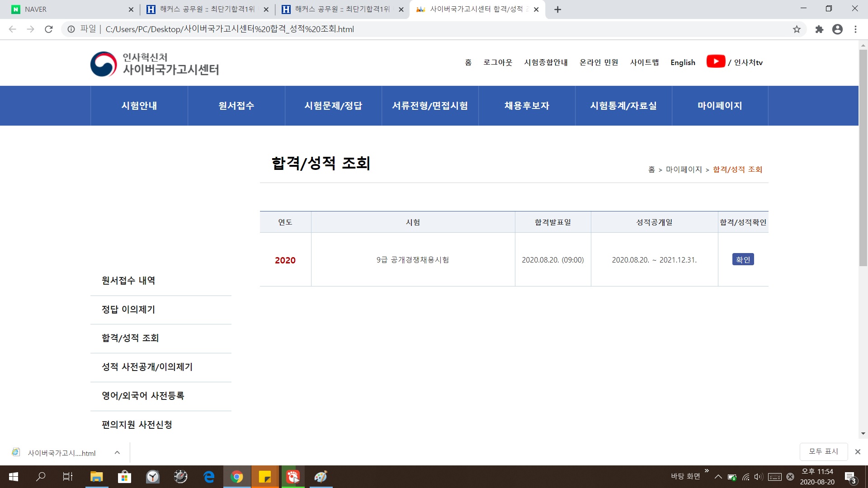This screenshot has width=868, height=488.
Task: Open a new tab with the plus icon
Action: pos(557,9)
